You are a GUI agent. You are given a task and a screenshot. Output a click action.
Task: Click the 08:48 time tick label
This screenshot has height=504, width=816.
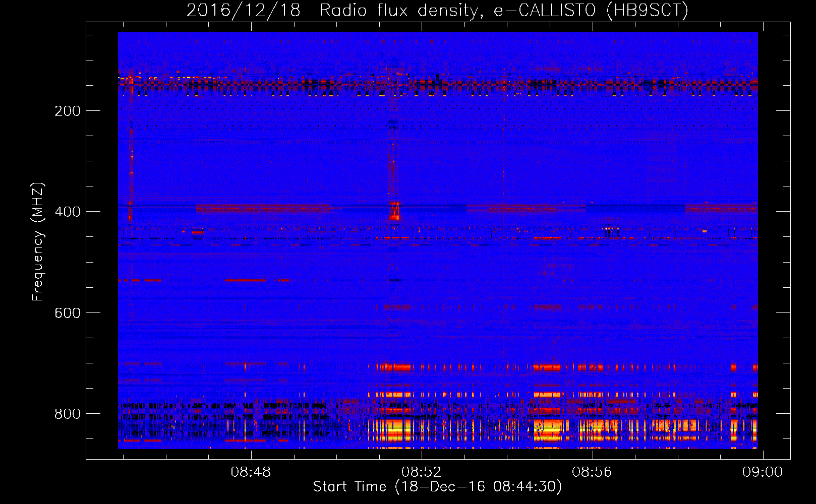pyautogui.click(x=251, y=472)
